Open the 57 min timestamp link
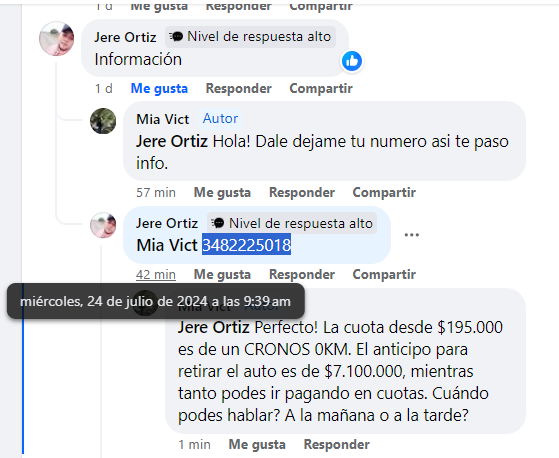 pyautogui.click(x=156, y=192)
